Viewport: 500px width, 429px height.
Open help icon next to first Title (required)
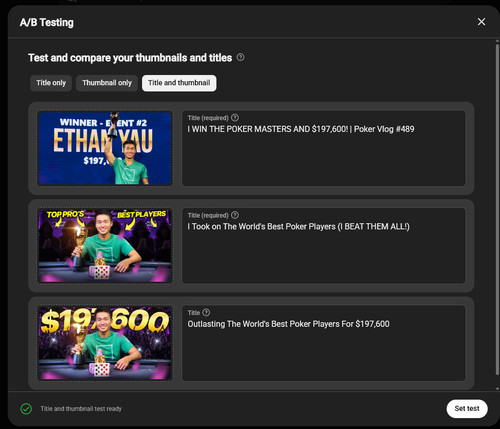tap(235, 118)
